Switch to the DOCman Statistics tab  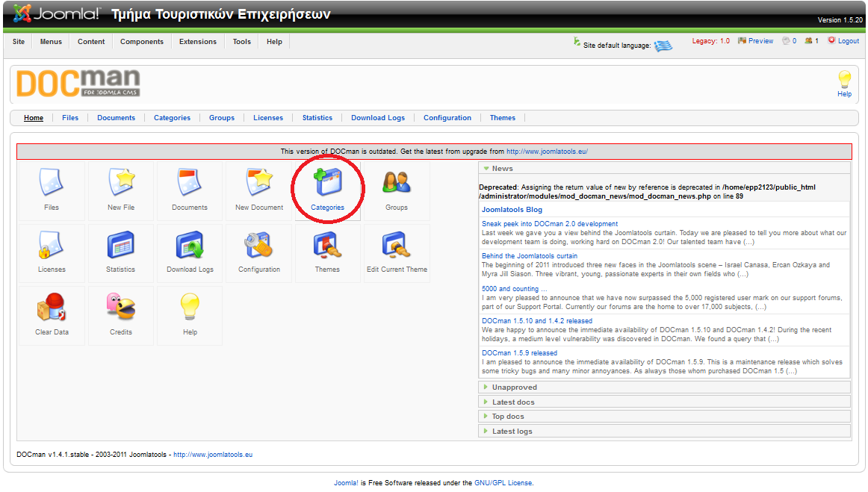point(317,118)
